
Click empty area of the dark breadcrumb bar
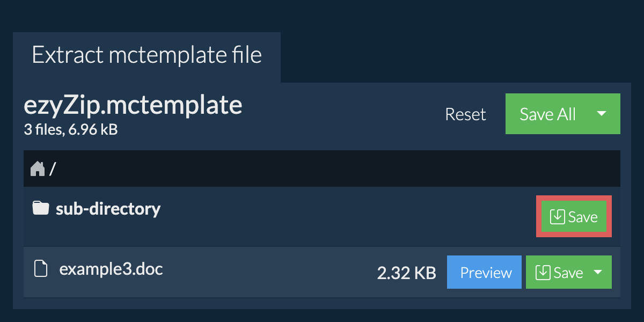[322, 169]
